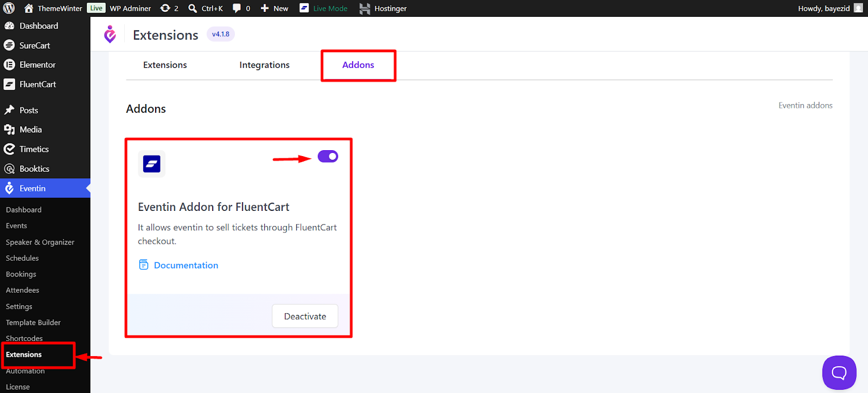This screenshot has width=868, height=393.
Task: Click the Deactivate button
Action: tap(305, 316)
